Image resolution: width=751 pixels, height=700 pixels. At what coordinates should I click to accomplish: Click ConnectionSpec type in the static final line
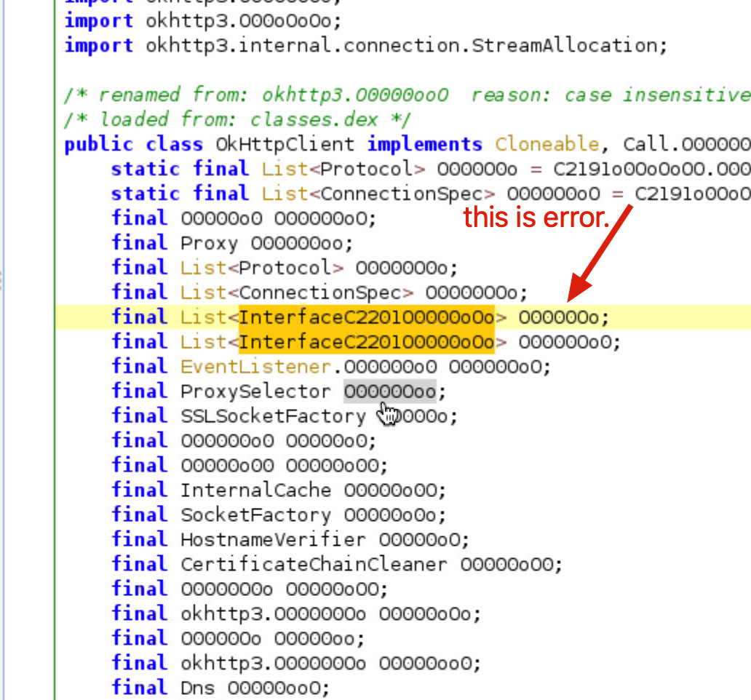[x=402, y=194]
